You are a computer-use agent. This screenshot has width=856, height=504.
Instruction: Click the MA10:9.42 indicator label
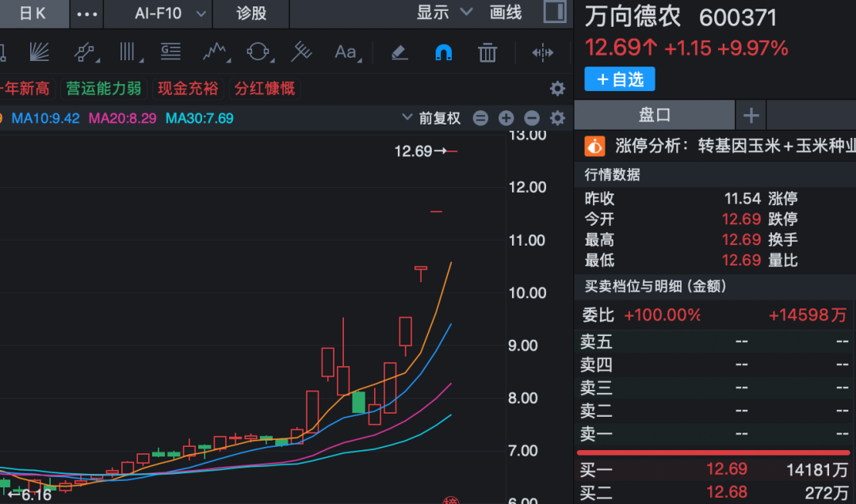45,119
